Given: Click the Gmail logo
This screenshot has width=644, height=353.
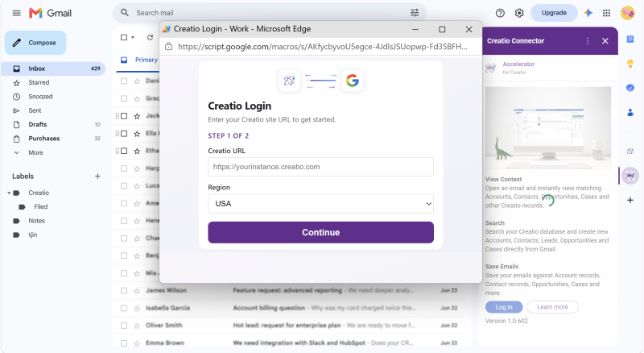Looking at the screenshot, I should pyautogui.click(x=50, y=13).
